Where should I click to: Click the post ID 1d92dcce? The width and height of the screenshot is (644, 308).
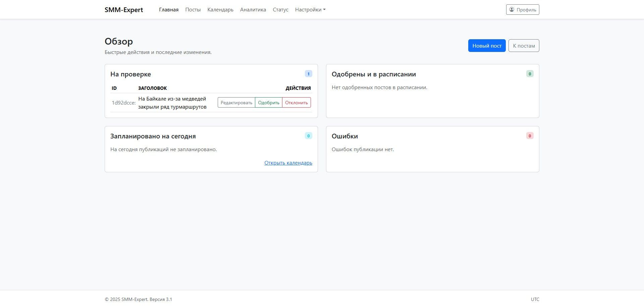coord(123,103)
